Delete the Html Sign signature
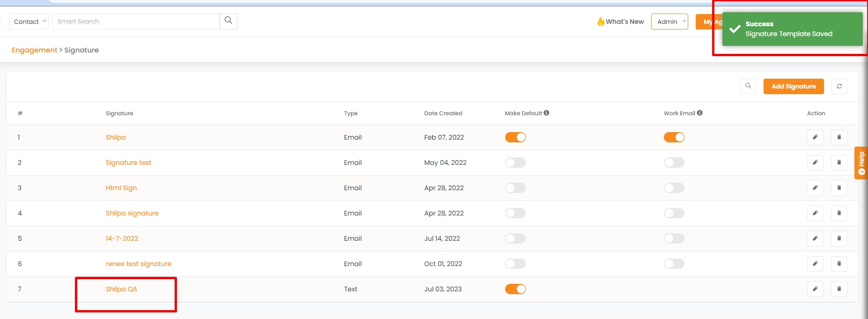This screenshot has height=319, width=868. pyautogui.click(x=839, y=188)
